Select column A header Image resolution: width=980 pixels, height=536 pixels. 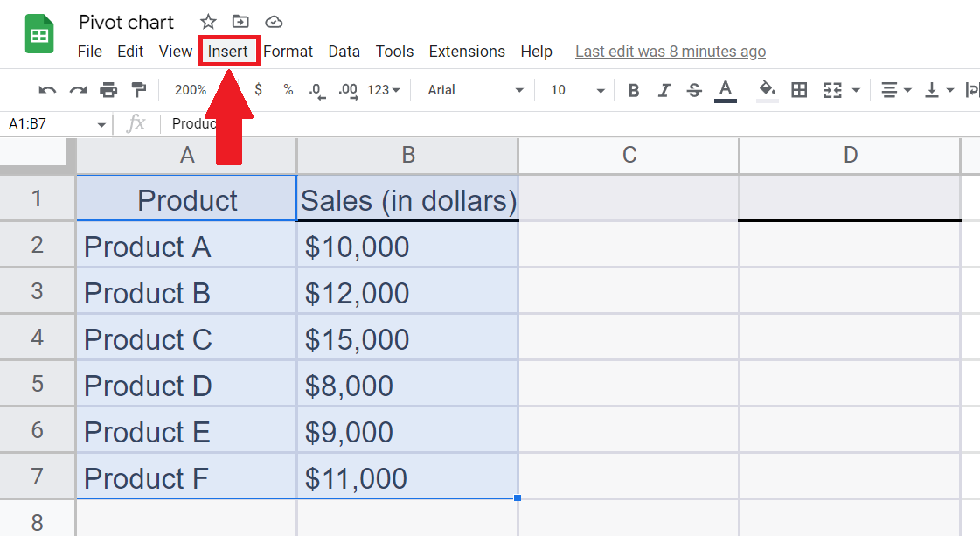pyautogui.click(x=186, y=155)
